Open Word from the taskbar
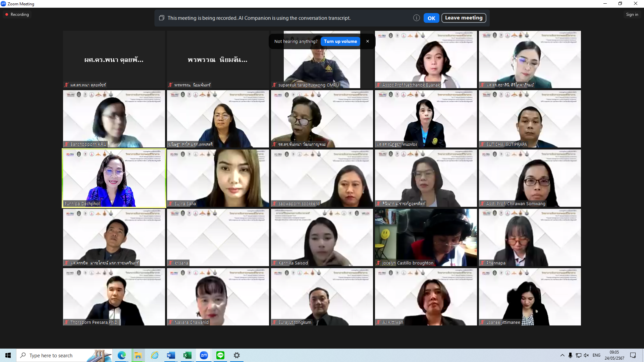 click(x=171, y=355)
